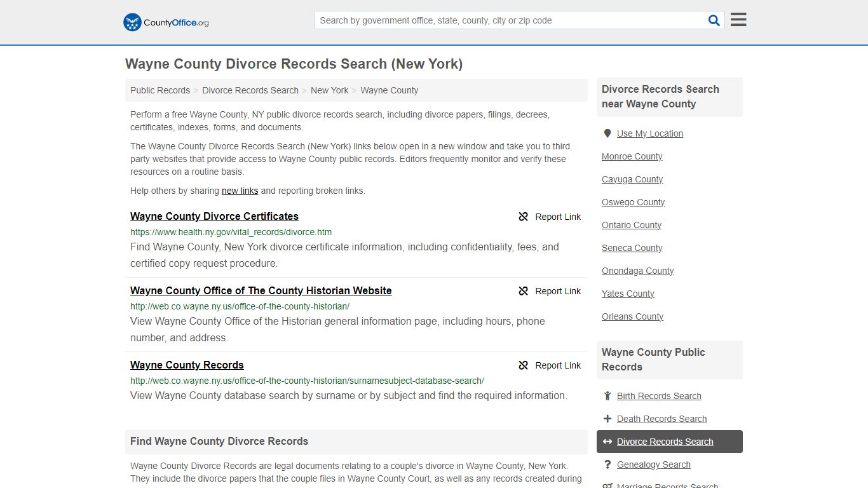The width and height of the screenshot is (868, 488).
Task: Open Birth Records Search
Action: pos(659,396)
